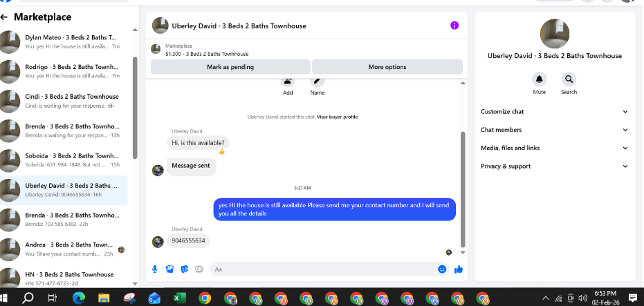Open the emoji picker in the message box

442,269
